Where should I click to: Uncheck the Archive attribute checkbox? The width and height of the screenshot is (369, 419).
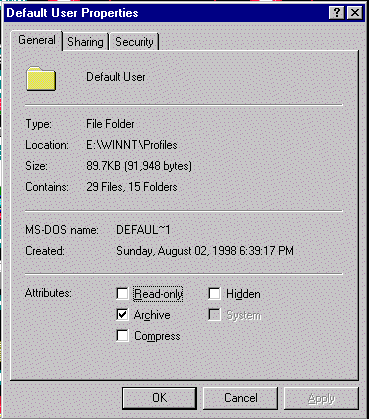coord(122,315)
